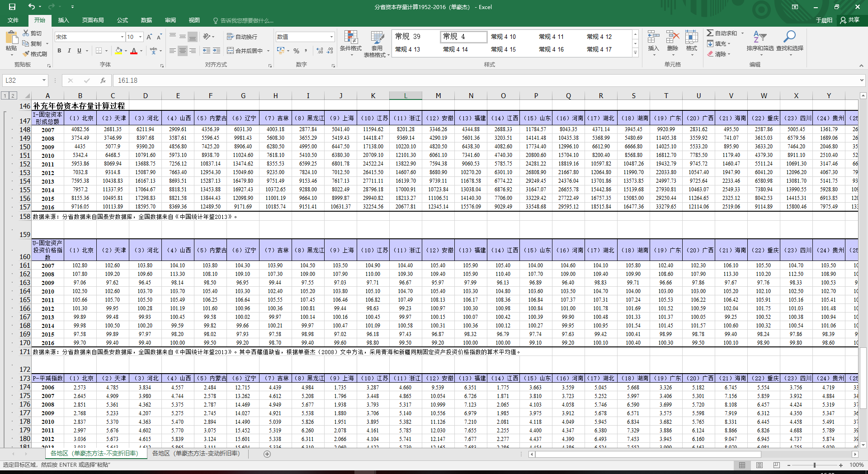868x474 pixels.
Task: Click the insert function fx icon
Action: 103,81
